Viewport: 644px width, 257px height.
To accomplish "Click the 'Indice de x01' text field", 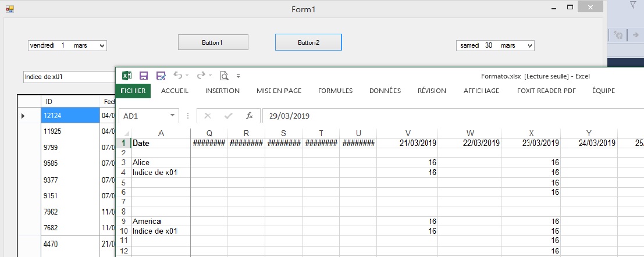I will [x=67, y=77].
